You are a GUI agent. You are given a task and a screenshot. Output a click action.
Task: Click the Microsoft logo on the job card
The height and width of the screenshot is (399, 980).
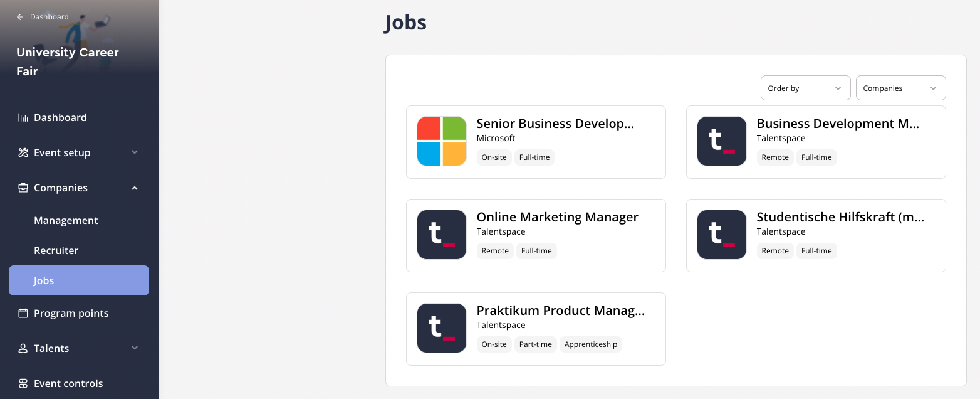click(x=442, y=141)
